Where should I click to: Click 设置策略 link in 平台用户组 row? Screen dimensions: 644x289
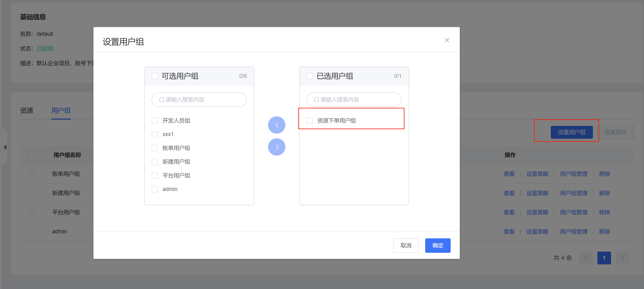[x=537, y=212]
